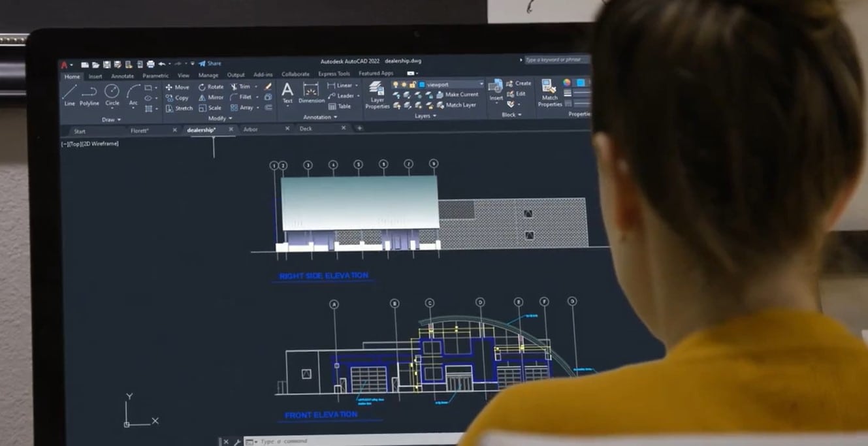
Task: Toggle the viewport layer's lightbulb visibility
Action: (x=395, y=84)
